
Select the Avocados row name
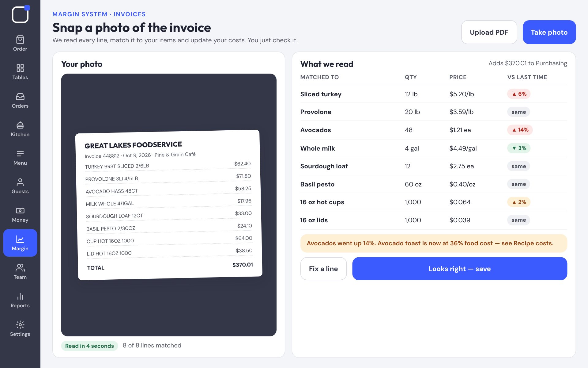point(315,130)
